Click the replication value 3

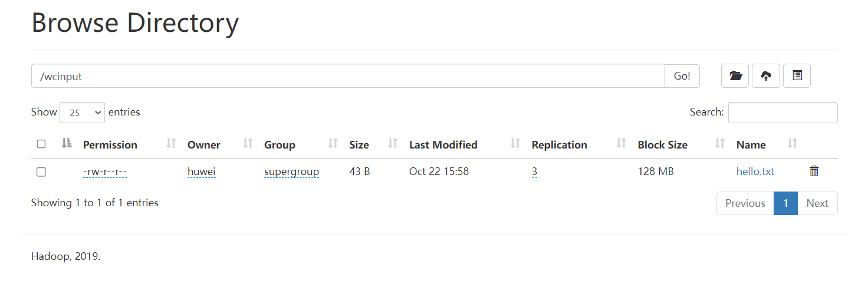(534, 171)
